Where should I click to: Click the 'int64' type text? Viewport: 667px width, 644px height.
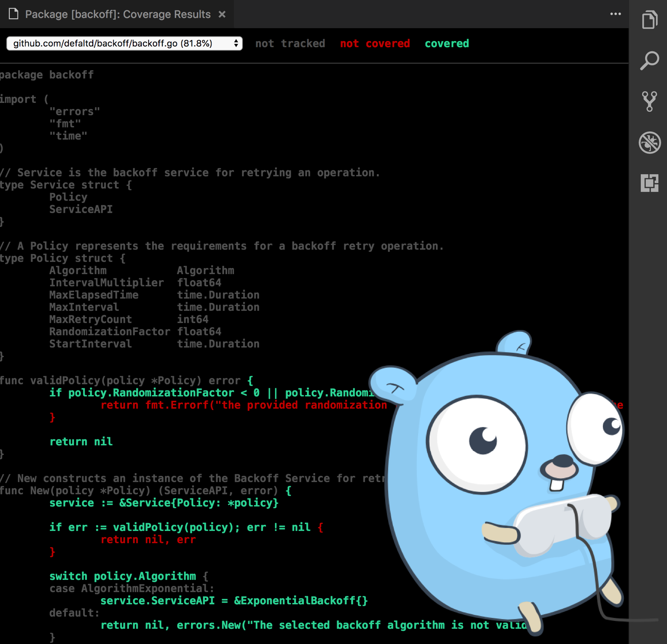click(x=193, y=319)
